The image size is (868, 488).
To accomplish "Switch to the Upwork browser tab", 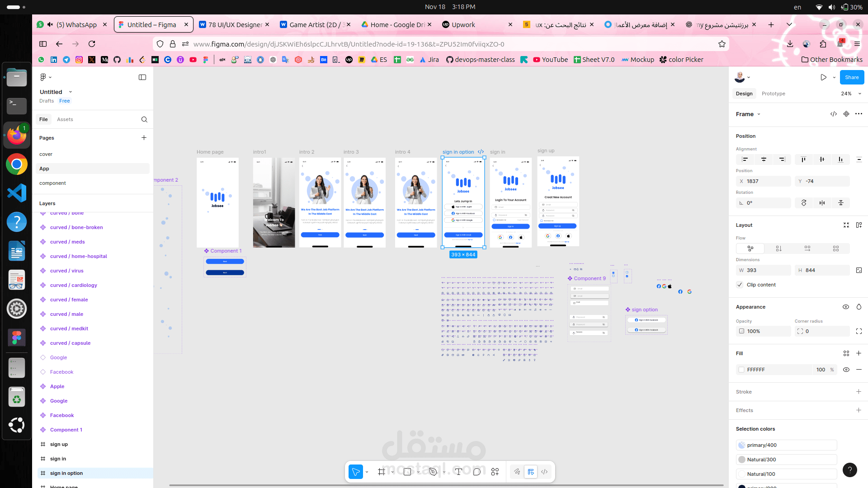I will tap(477, 25).
